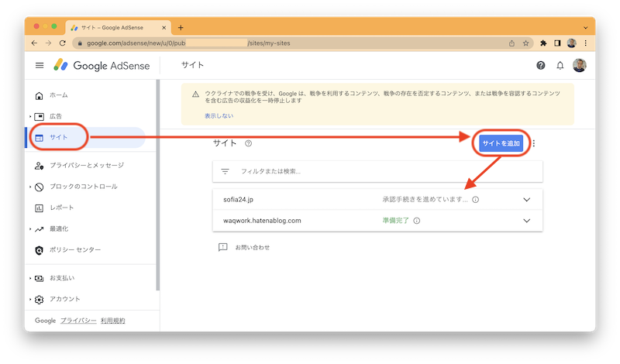Dismiss banner with 表示しない link

(219, 116)
